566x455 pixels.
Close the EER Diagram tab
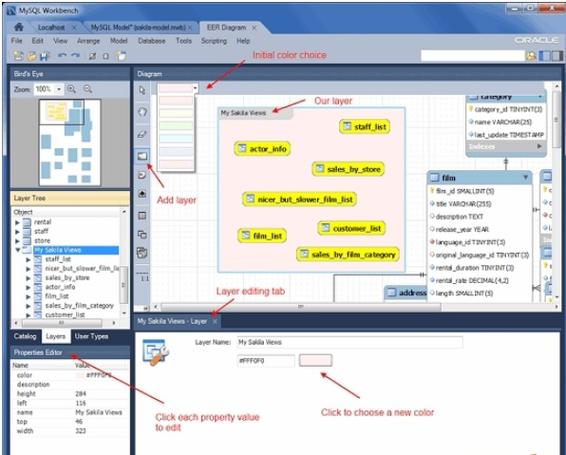click(254, 27)
